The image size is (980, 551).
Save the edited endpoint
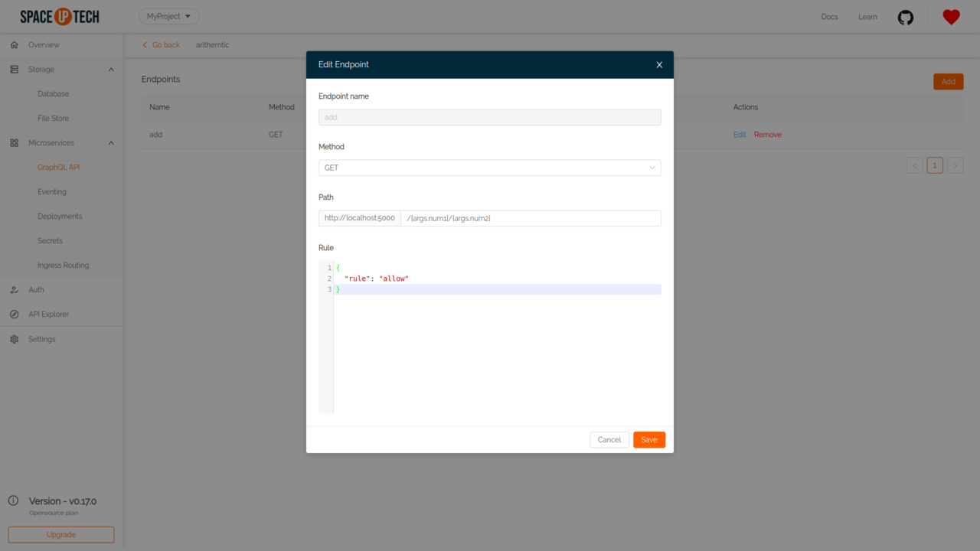click(648, 439)
